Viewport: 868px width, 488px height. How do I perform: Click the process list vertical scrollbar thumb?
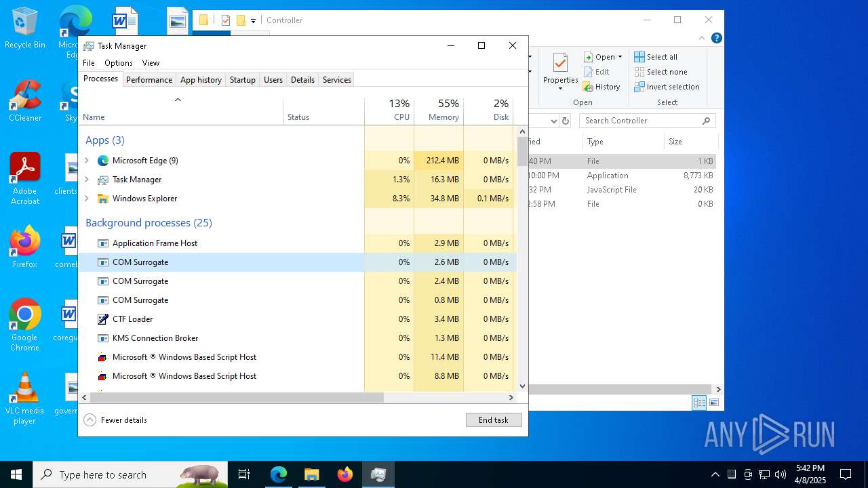[x=522, y=152]
